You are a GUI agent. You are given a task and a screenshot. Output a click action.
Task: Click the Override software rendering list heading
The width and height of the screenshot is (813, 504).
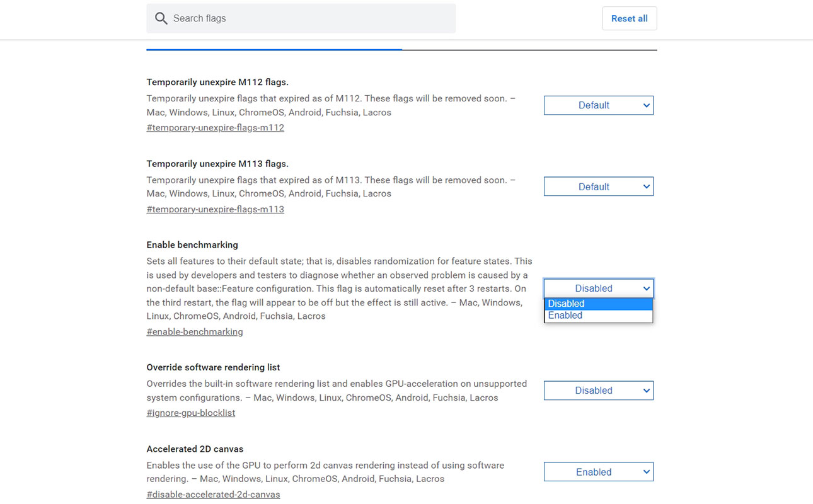[214, 367]
